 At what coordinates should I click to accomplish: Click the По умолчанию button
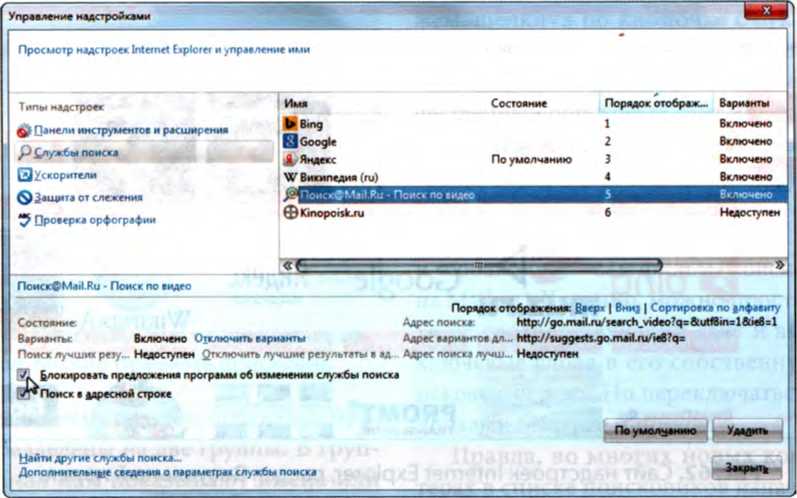pos(654,431)
